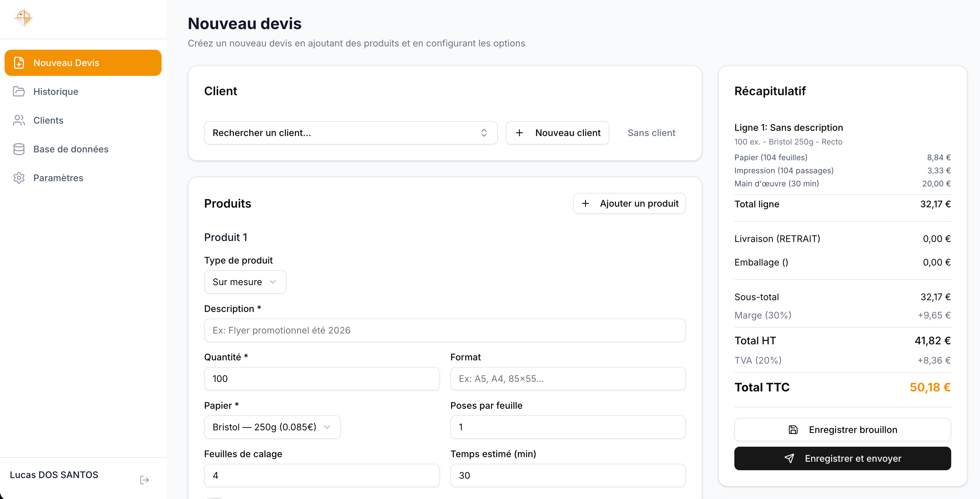
Task: Click the Format input field
Action: coord(568,378)
